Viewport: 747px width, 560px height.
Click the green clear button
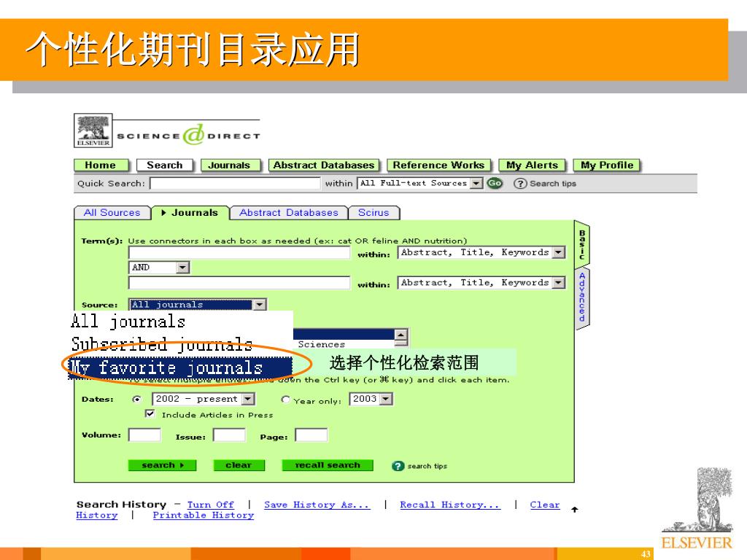click(x=239, y=465)
